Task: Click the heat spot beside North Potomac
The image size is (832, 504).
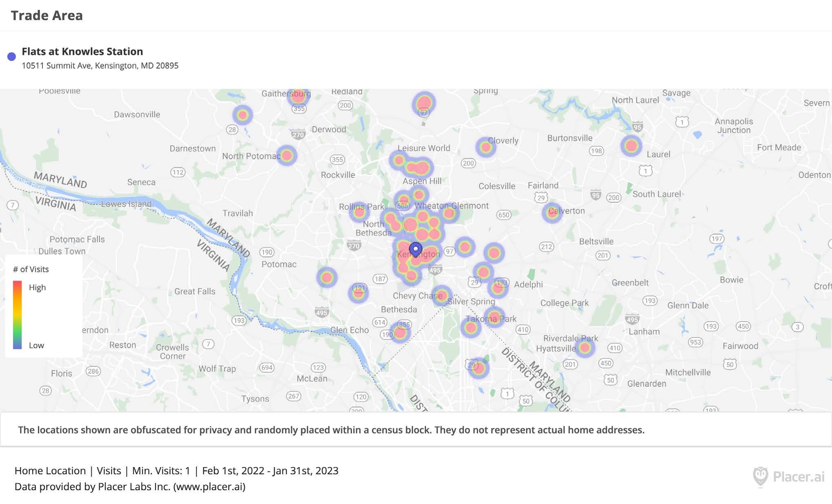Action: (x=287, y=155)
